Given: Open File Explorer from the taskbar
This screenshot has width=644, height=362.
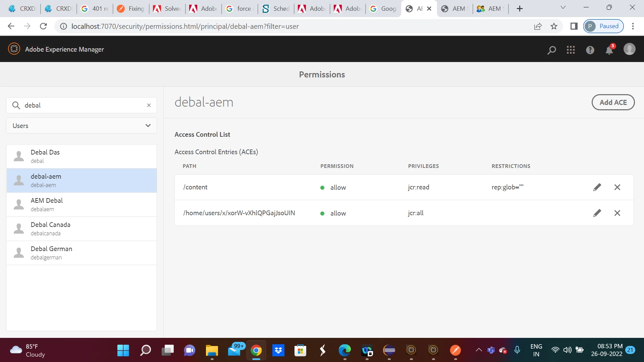Looking at the screenshot, I should (x=212, y=351).
